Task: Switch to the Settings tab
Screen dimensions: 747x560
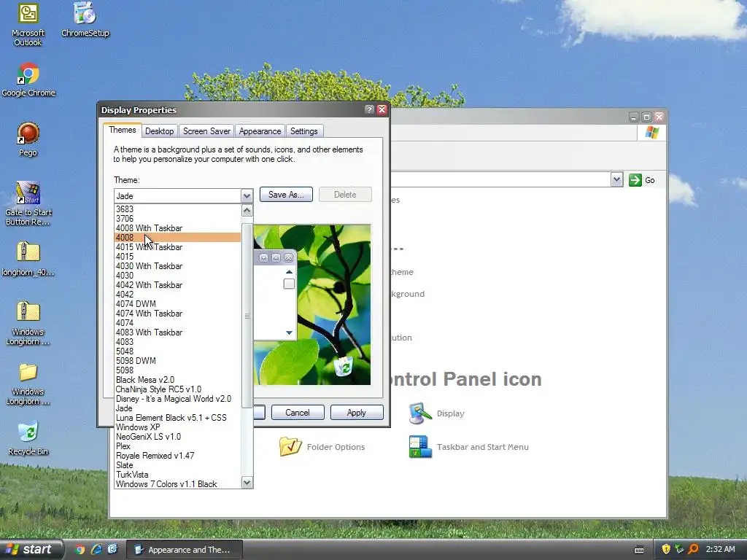Action: pyautogui.click(x=304, y=131)
